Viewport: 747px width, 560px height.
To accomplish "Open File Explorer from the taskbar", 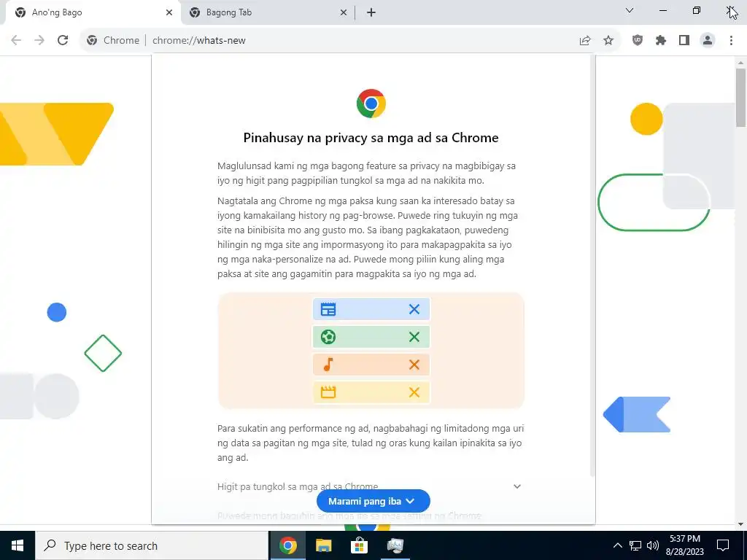I will (x=323, y=545).
